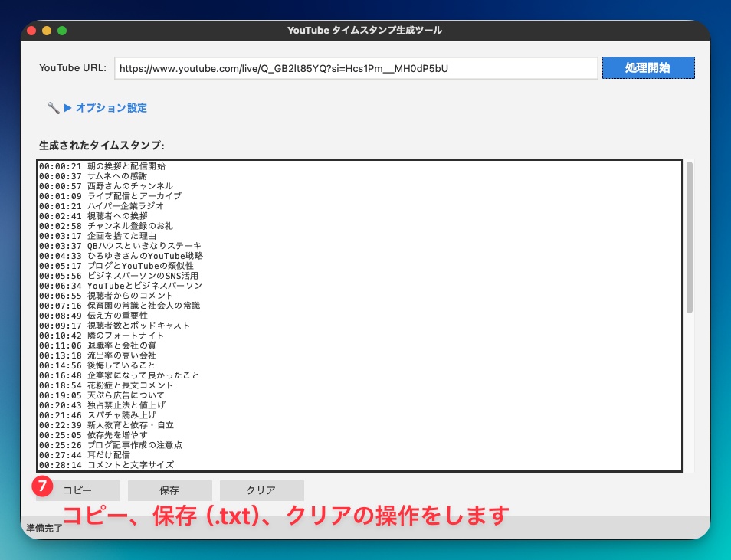Click the 処理開始 button to start processing

[x=648, y=67]
